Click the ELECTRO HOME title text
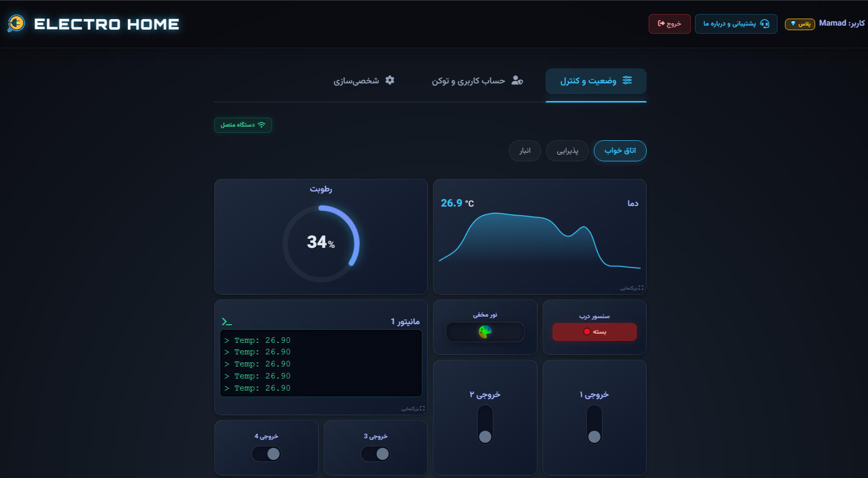This screenshot has width=868, height=478. point(107,24)
